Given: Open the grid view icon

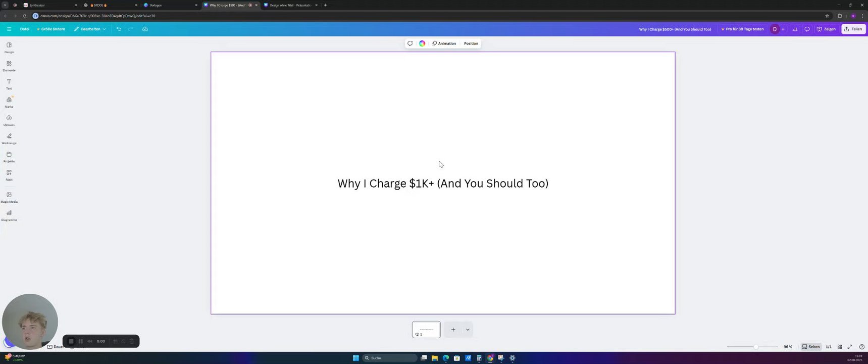Looking at the screenshot, I should (840, 347).
